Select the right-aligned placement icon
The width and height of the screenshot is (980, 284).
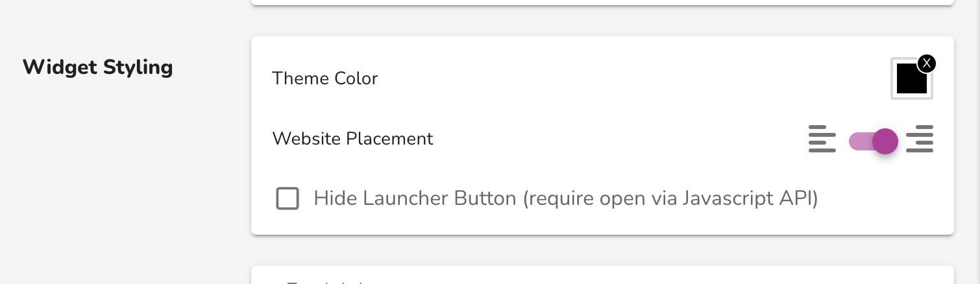919,139
